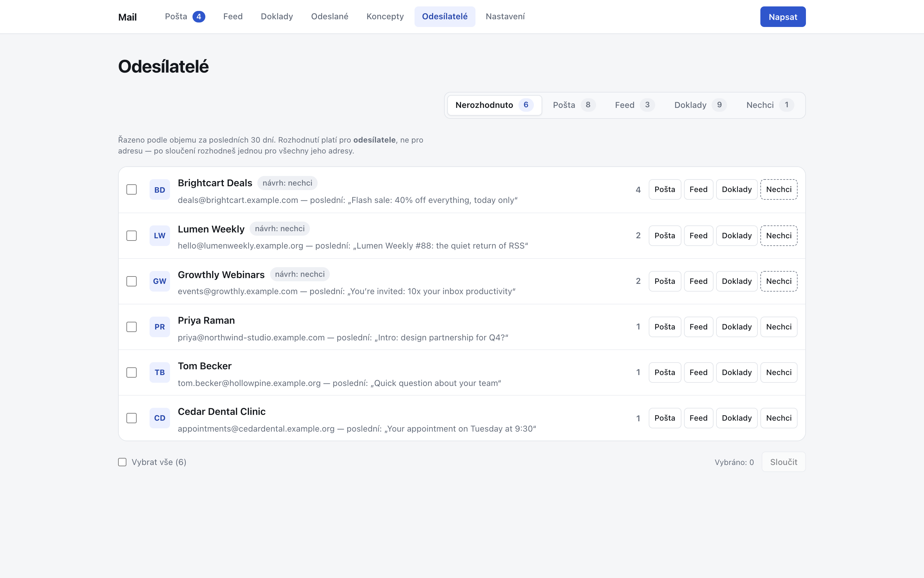
Task: Select the Odesílatelé navigation tab
Action: pos(445,16)
